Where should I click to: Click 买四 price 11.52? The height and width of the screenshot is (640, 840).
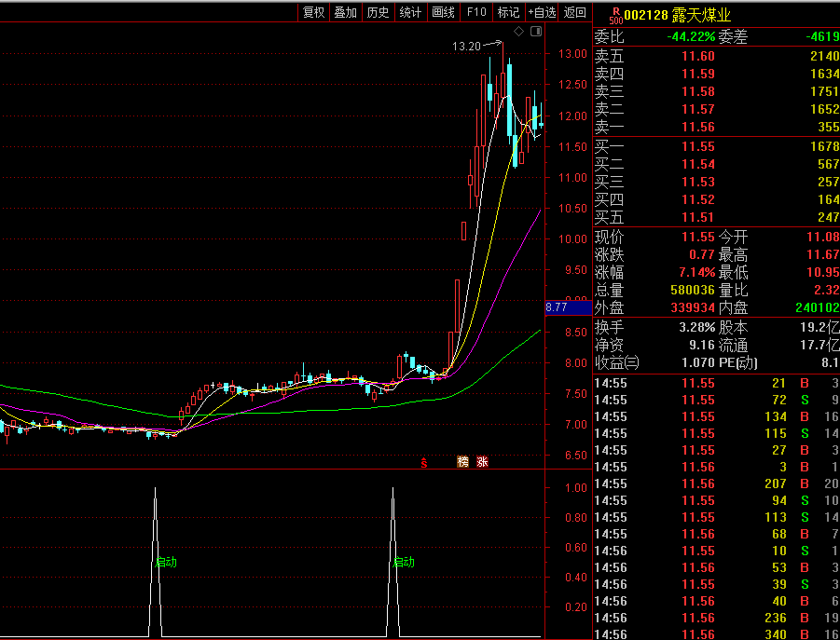[x=698, y=199]
